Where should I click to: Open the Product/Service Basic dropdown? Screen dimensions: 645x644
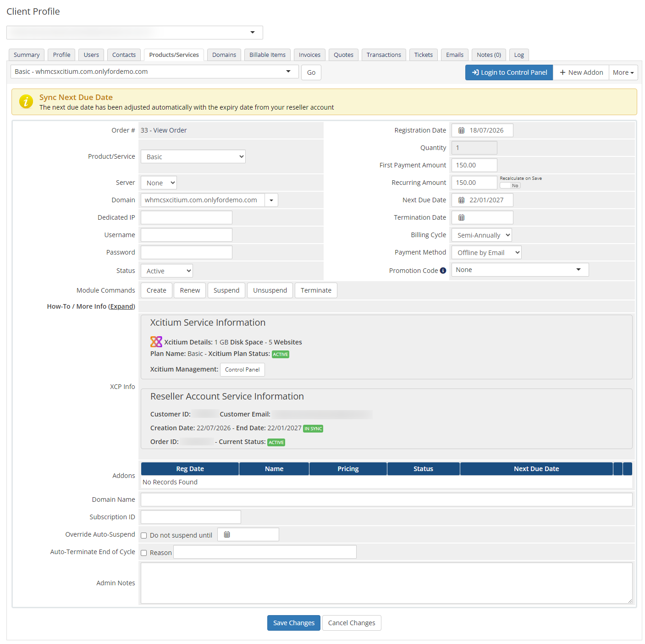point(193,156)
